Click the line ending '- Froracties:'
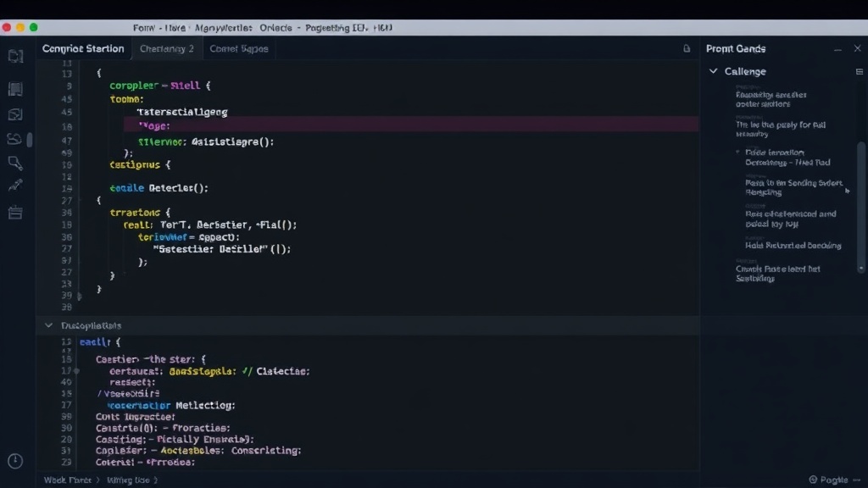868x488 pixels. click(163, 428)
